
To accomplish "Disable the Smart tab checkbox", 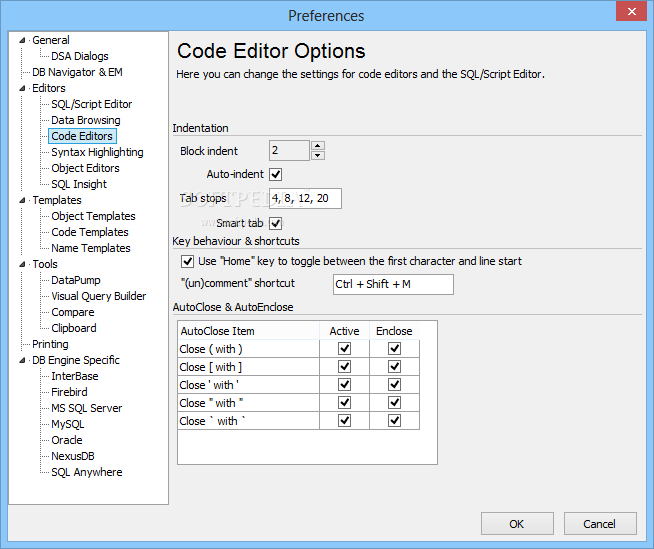I will [x=275, y=223].
